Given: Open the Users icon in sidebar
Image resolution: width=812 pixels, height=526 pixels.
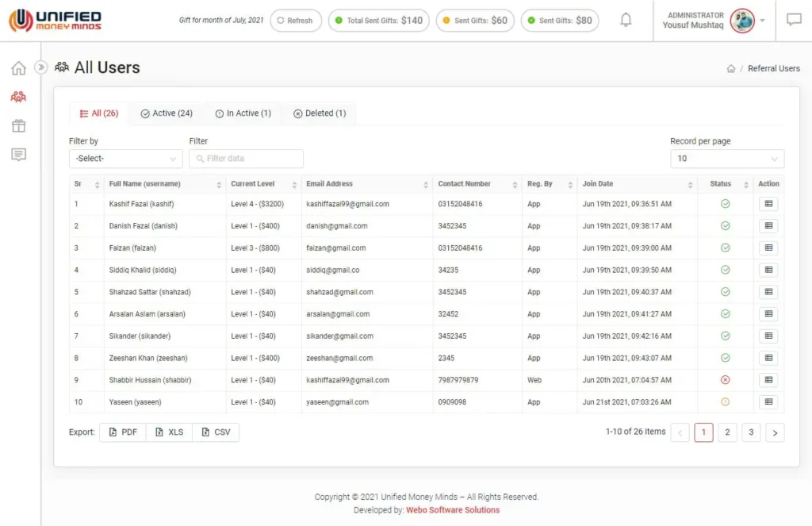Looking at the screenshot, I should coord(18,97).
